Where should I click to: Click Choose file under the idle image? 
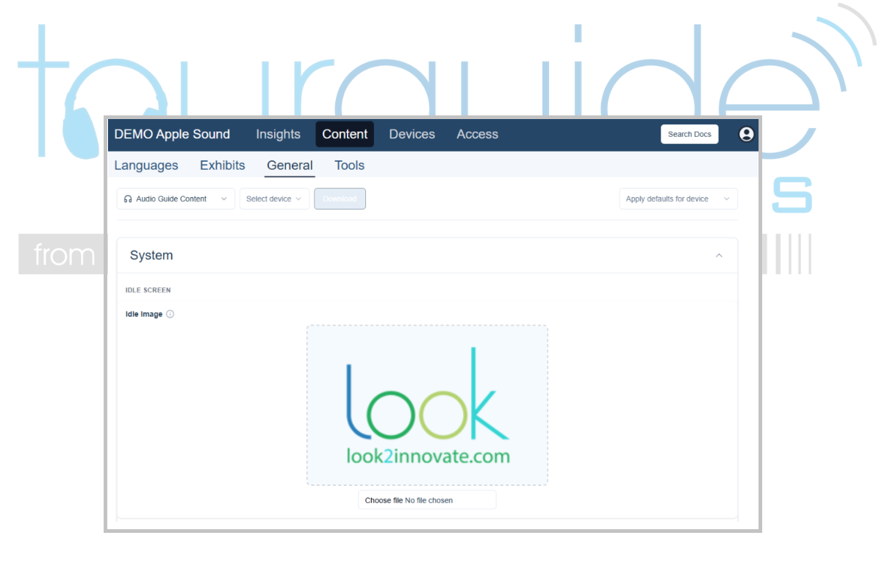(384, 501)
